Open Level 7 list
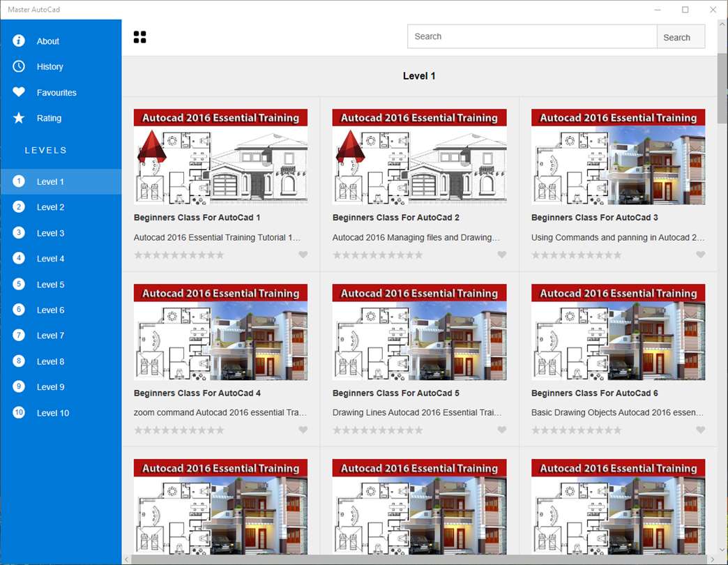 (61, 336)
